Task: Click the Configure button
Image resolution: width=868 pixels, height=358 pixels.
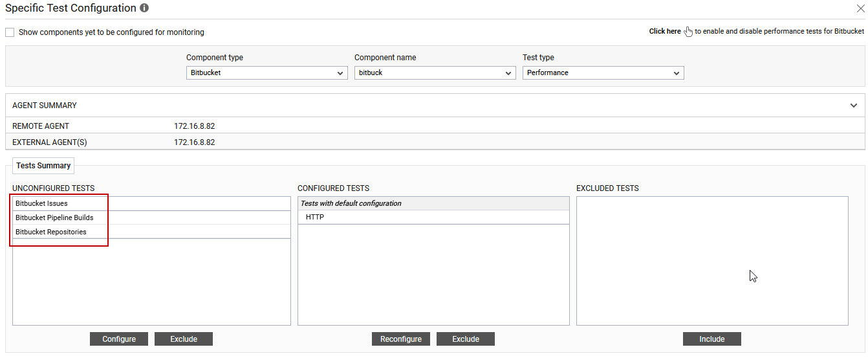Action: (119, 339)
